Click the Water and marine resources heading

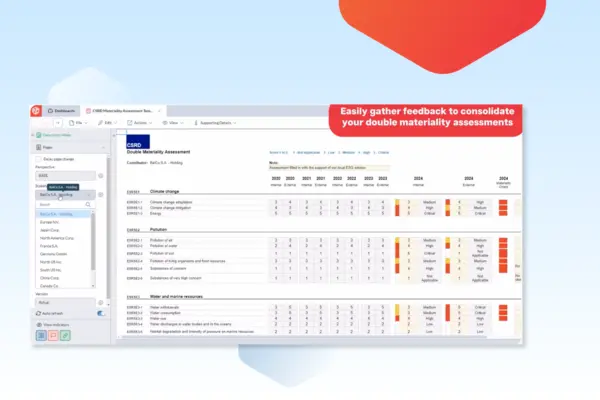pyautogui.click(x=176, y=297)
